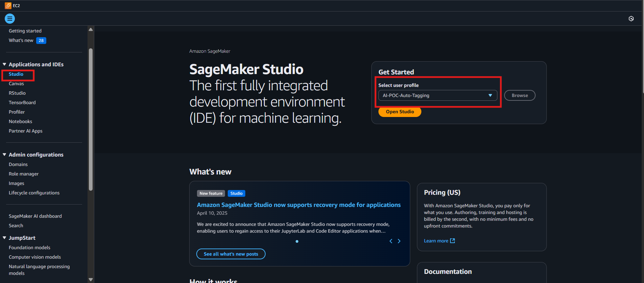The width and height of the screenshot is (644, 283).
Task: Click the Amazon SageMaker breadcrumb text
Action: point(209,51)
